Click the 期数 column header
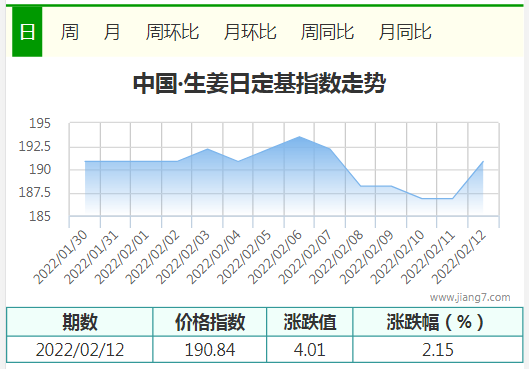The height and width of the screenshot is (369, 529). 80,322
